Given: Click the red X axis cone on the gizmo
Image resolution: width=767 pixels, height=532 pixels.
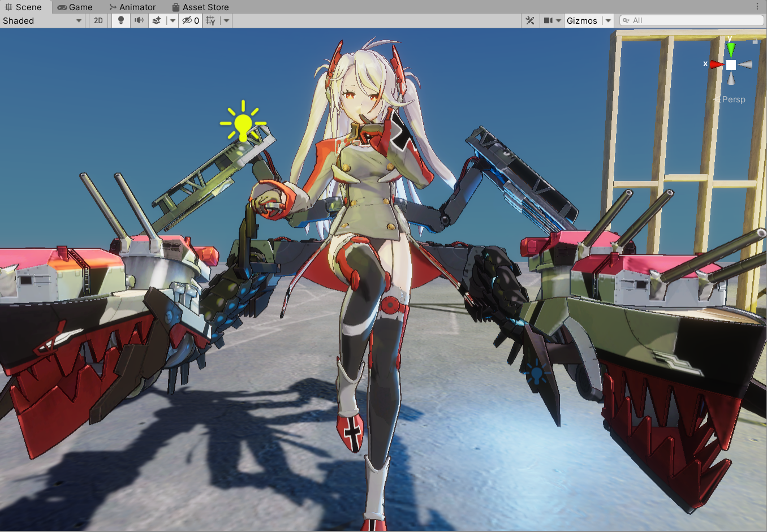Looking at the screenshot, I should coord(717,64).
